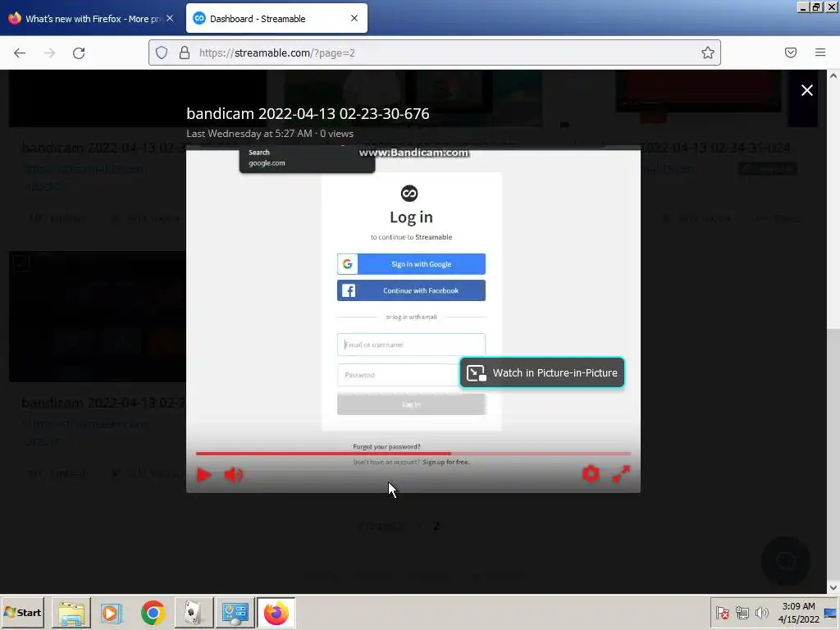Bookmark this page with the star
This screenshot has height=630, width=840.
pyautogui.click(x=708, y=52)
